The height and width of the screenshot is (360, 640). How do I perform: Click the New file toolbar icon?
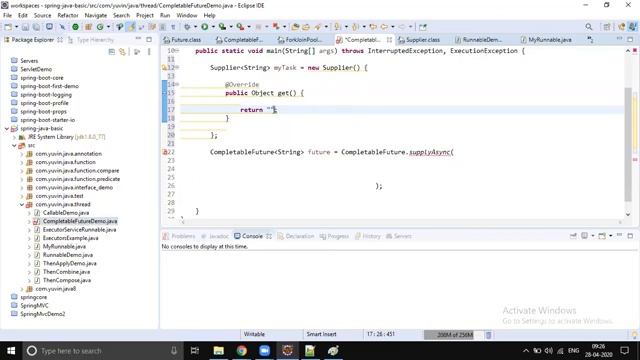(8, 27)
